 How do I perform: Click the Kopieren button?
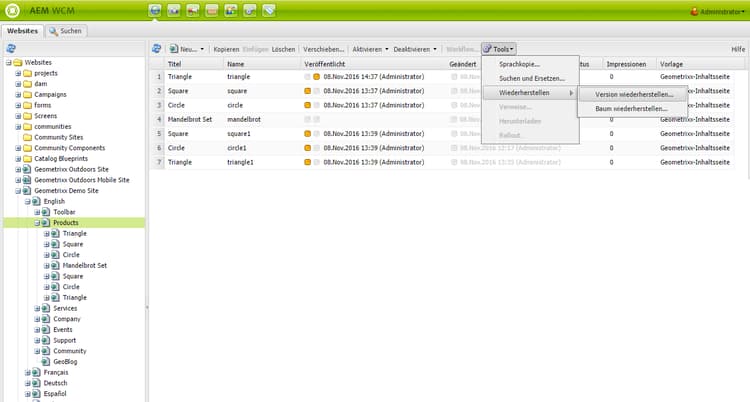point(226,49)
